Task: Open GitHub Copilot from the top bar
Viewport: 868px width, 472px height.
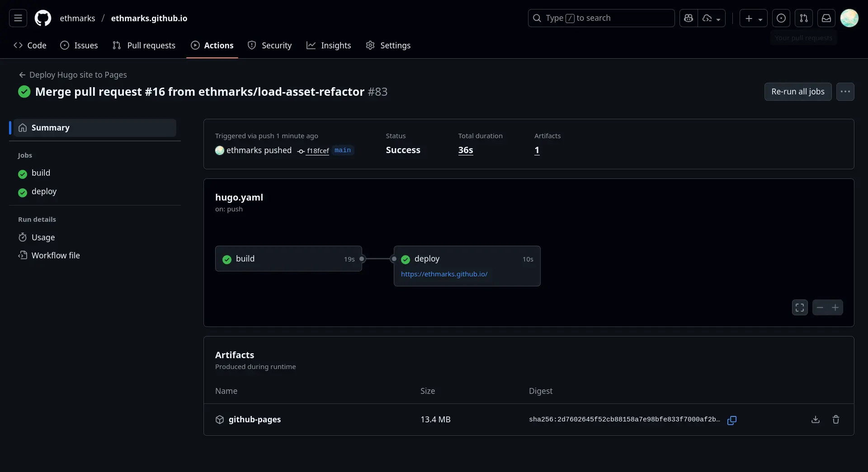Action: [688, 18]
